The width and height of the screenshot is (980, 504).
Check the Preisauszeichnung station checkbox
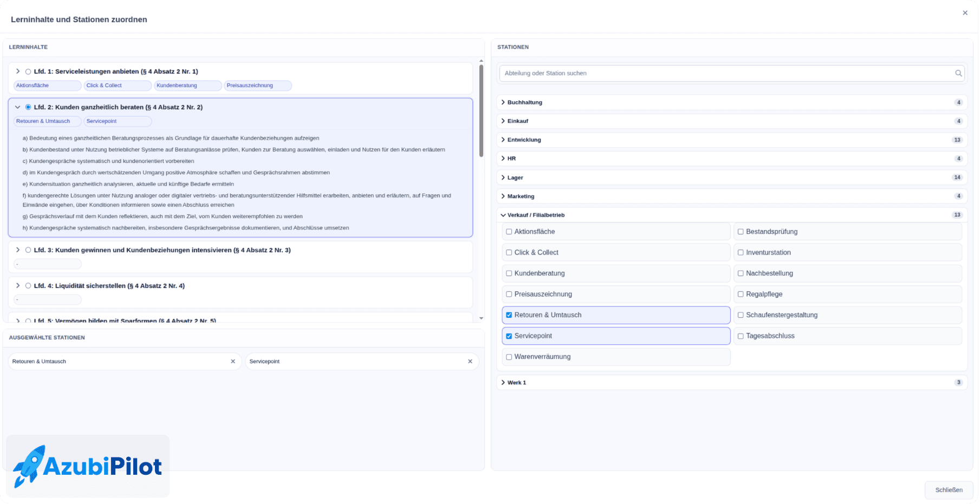(509, 294)
